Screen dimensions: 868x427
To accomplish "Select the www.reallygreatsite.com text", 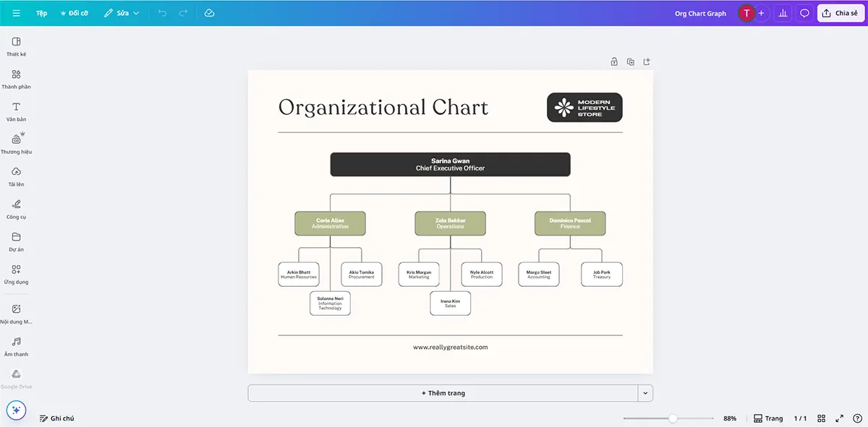I will coord(451,348).
